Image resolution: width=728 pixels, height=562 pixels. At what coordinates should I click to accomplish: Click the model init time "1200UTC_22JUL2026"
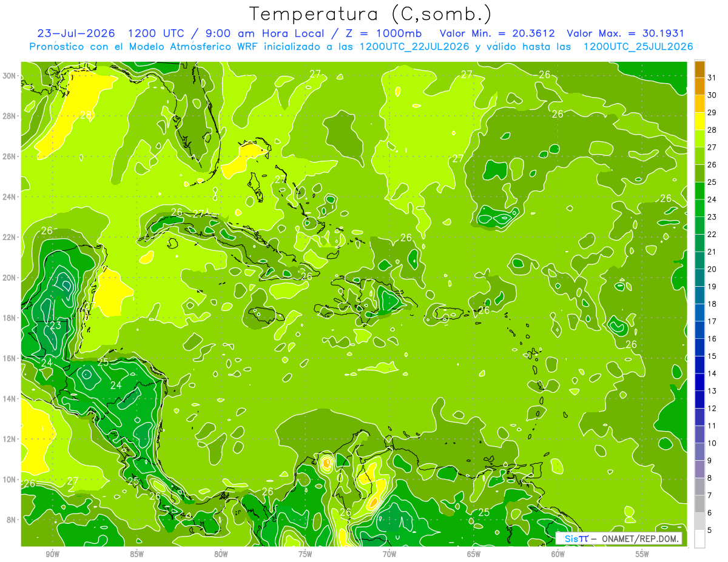click(414, 46)
